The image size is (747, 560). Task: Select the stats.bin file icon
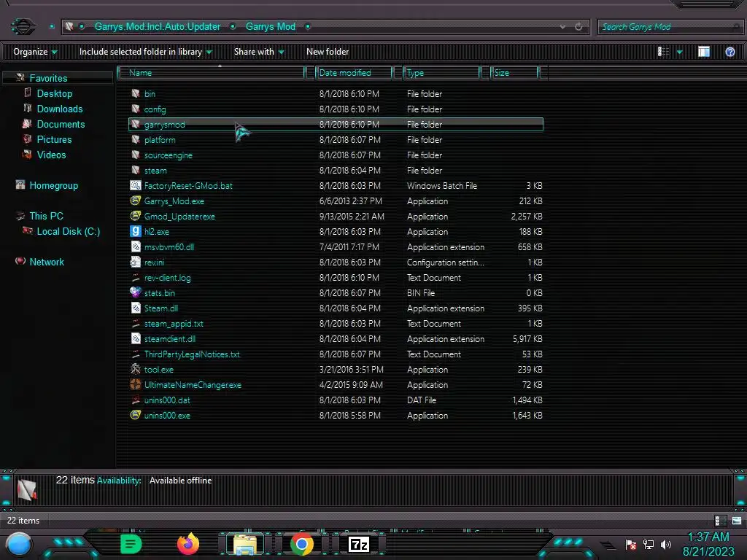pos(136,292)
